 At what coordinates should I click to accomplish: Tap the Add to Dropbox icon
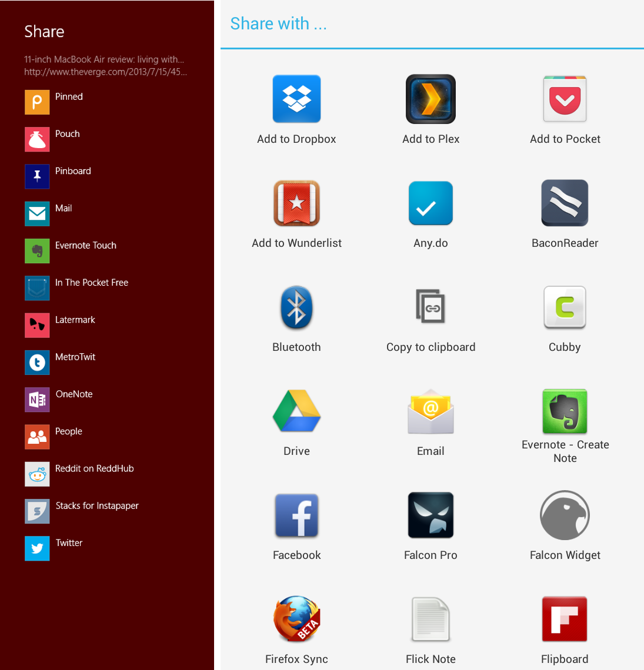[296, 99]
